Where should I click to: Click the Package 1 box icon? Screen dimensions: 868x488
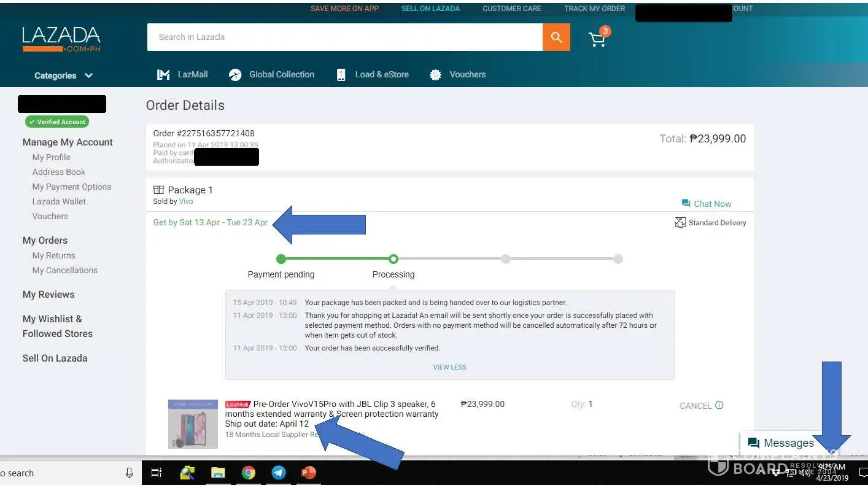pyautogui.click(x=158, y=190)
